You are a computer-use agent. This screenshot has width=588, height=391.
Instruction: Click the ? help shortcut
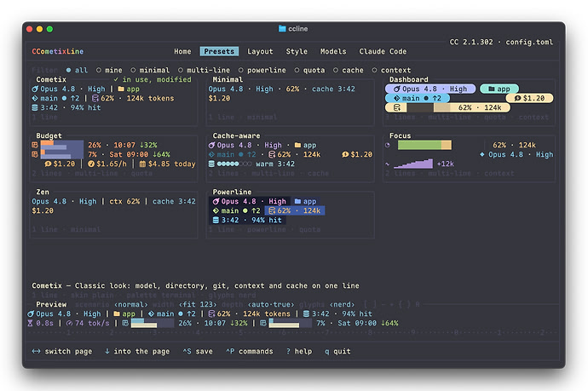pos(299,351)
